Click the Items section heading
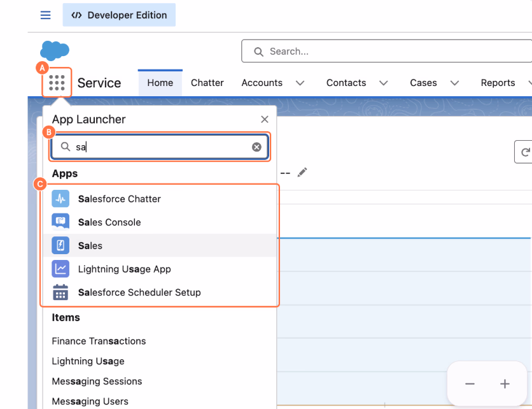The image size is (532, 409). tap(66, 318)
